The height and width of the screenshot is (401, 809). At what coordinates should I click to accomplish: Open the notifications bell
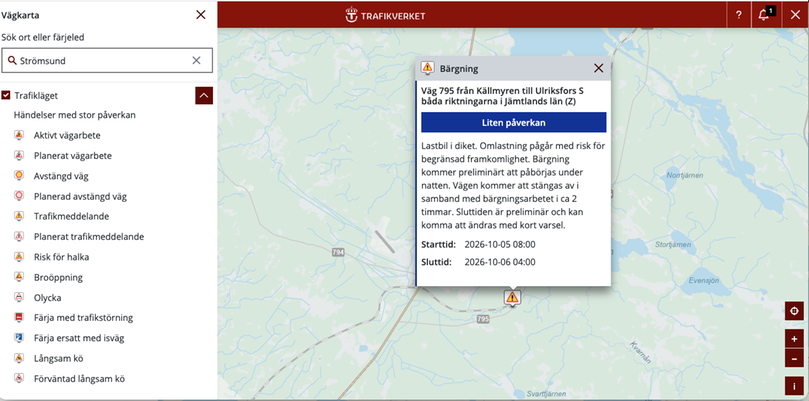(x=765, y=15)
